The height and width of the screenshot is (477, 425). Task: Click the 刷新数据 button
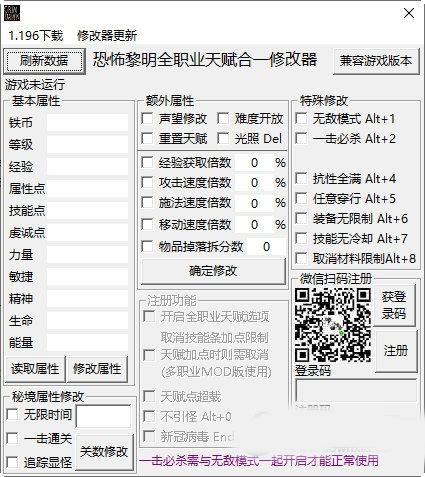pyautogui.click(x=44, y=61)
